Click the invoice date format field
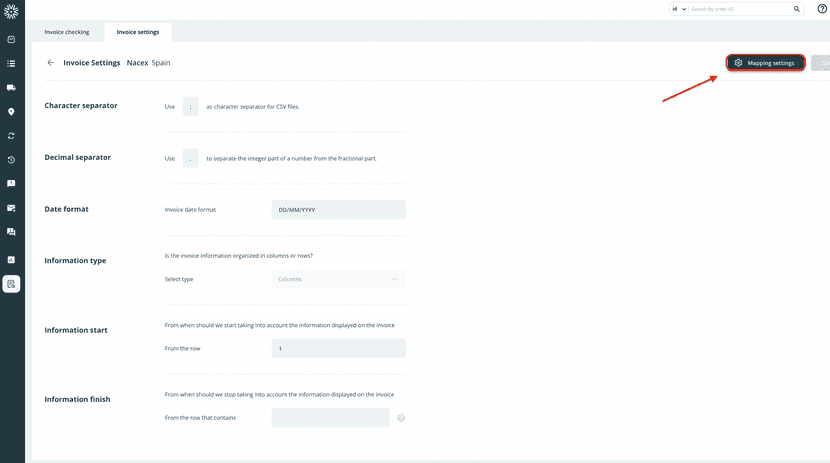The height and width of the screenshot is (463, 830). (338, 210)
